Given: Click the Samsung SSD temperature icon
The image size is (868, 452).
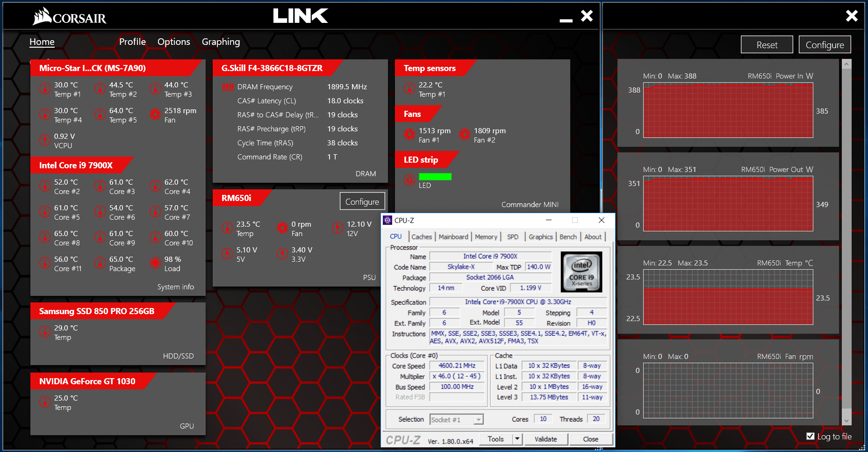Looking at the screenshot, I should click(x=44, y=332).
